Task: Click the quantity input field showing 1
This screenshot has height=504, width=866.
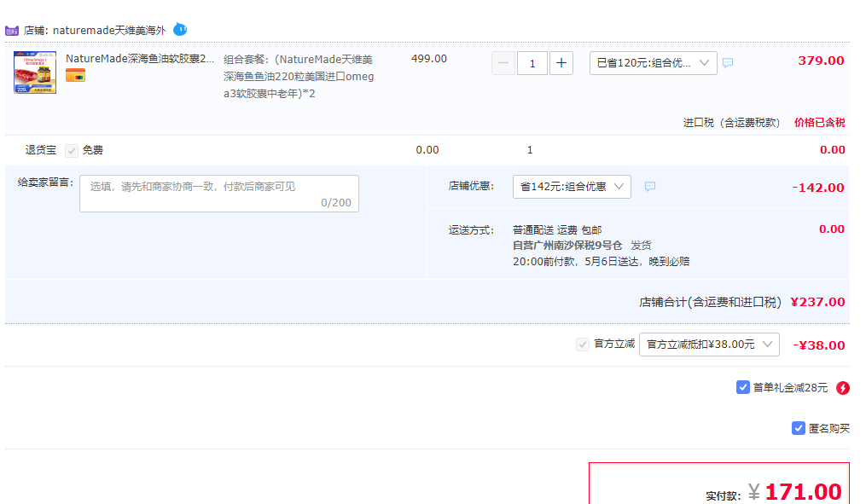Action: [532, 63]
